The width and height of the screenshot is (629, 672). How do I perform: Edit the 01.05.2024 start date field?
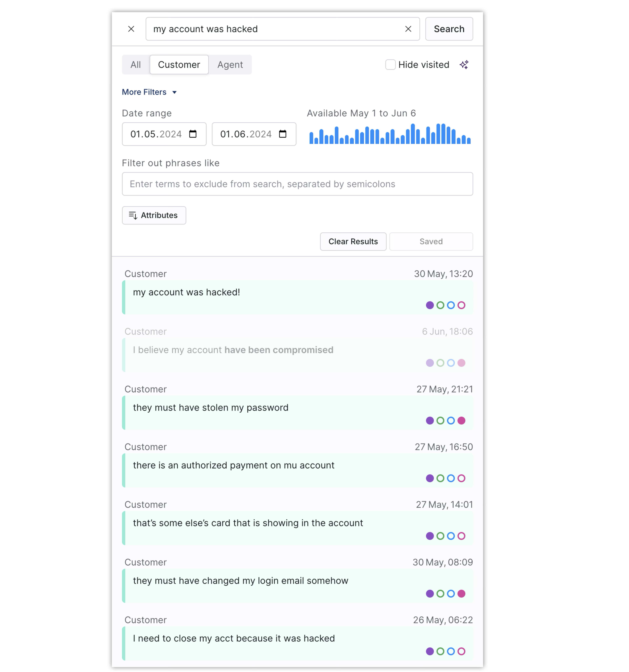(164, 134)
